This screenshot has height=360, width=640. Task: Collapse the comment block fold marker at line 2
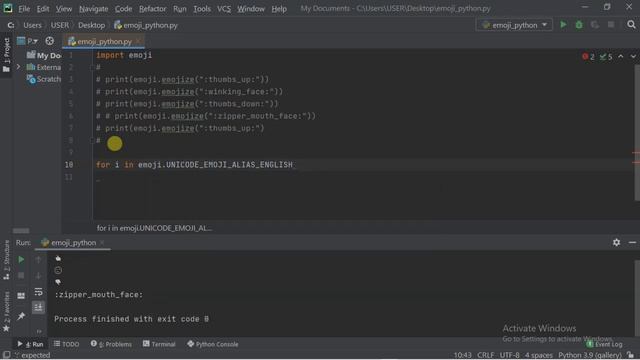(93, 67)
